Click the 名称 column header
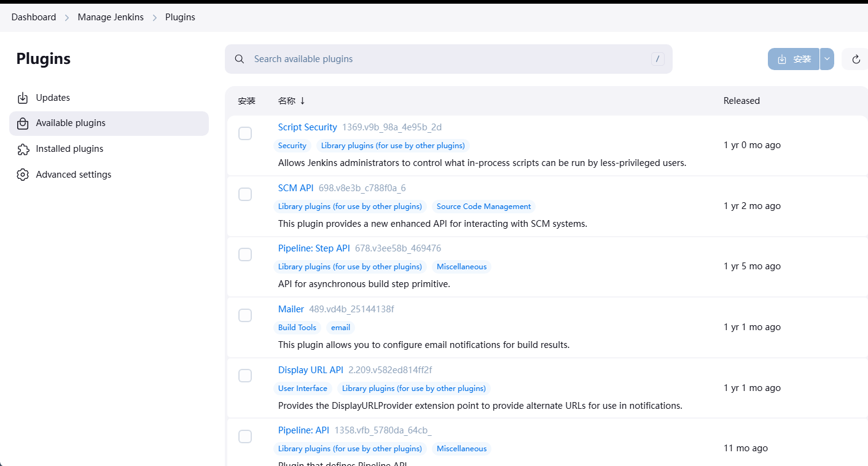This screenshot has height=466, width=868. (287, 101)
